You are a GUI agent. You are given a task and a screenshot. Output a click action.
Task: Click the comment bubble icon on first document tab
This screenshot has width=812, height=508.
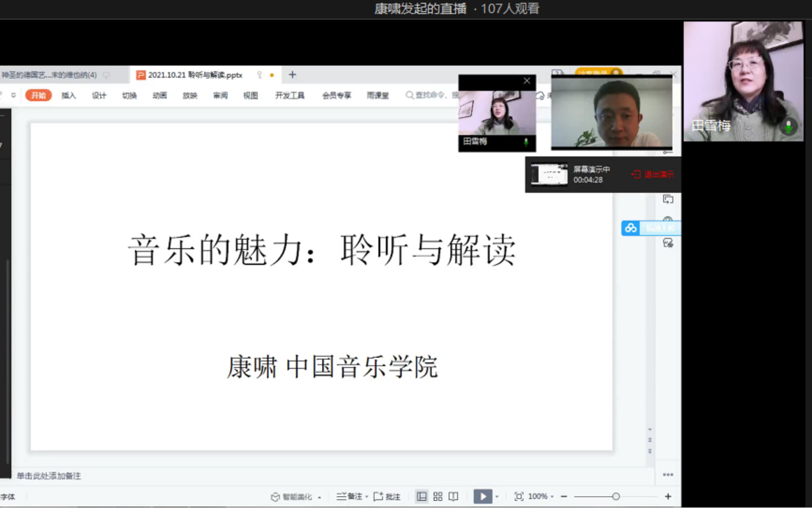[x=106, y=75]
